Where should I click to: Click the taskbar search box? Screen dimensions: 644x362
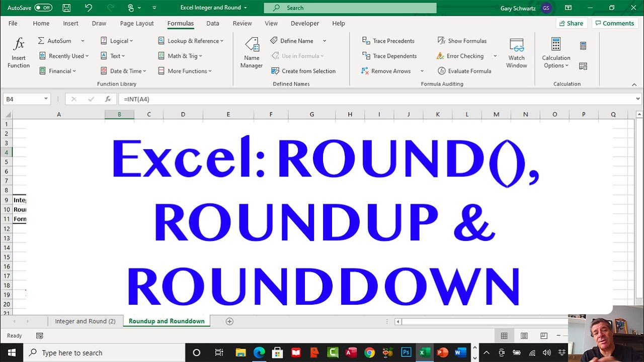[105, 352]
